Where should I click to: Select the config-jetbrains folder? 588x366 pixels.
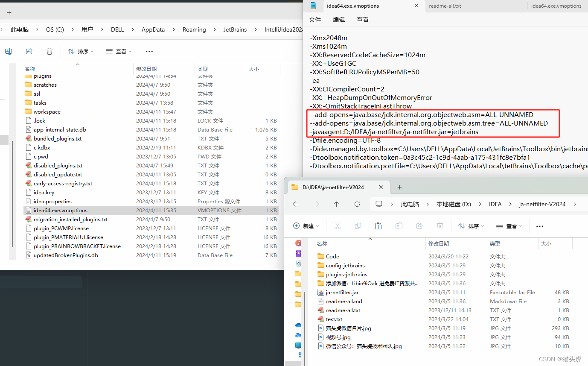click(345, 265)
